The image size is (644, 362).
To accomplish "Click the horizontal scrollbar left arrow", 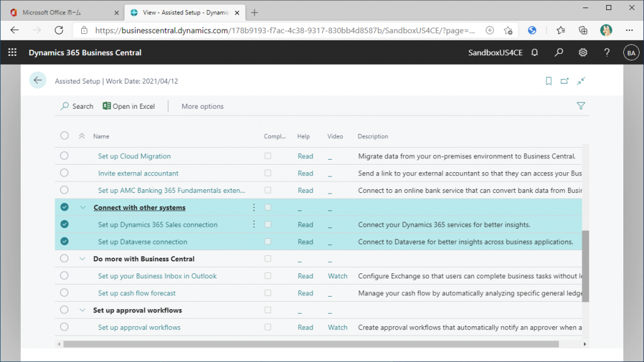I will tap(59, 344).
